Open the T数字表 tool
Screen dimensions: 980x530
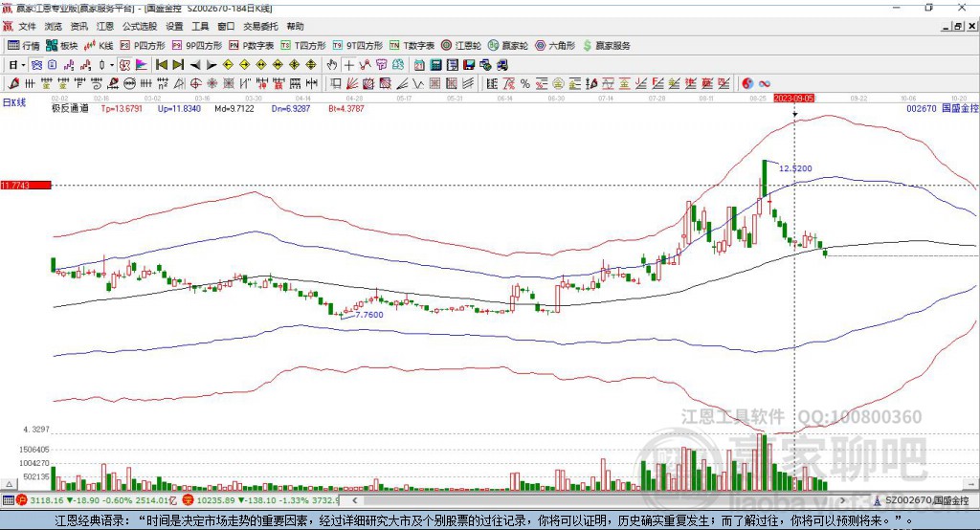(412, 46)
